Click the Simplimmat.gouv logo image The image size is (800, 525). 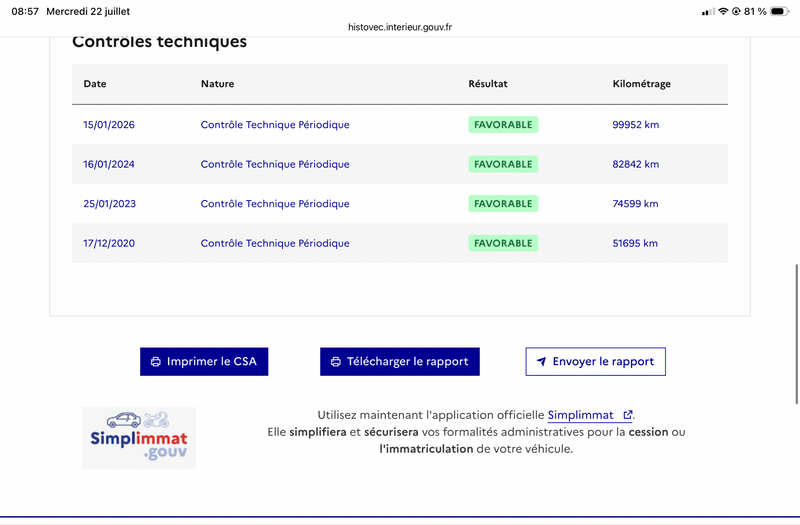[139, 438]
